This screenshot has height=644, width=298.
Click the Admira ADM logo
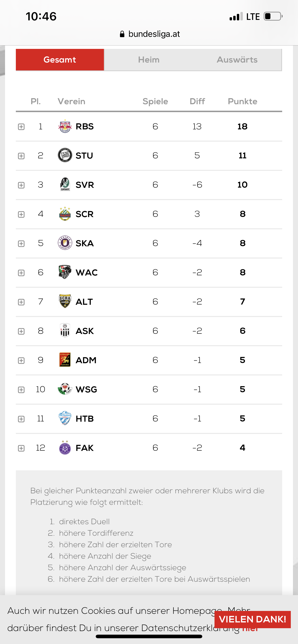tap(65, 360)
